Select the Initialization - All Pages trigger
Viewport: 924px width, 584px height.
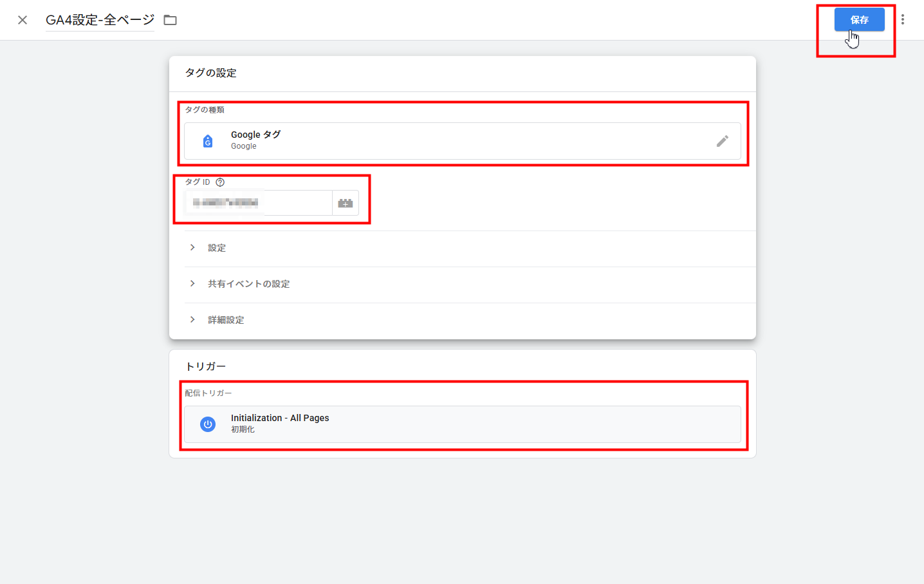click(x=450, y=424)
